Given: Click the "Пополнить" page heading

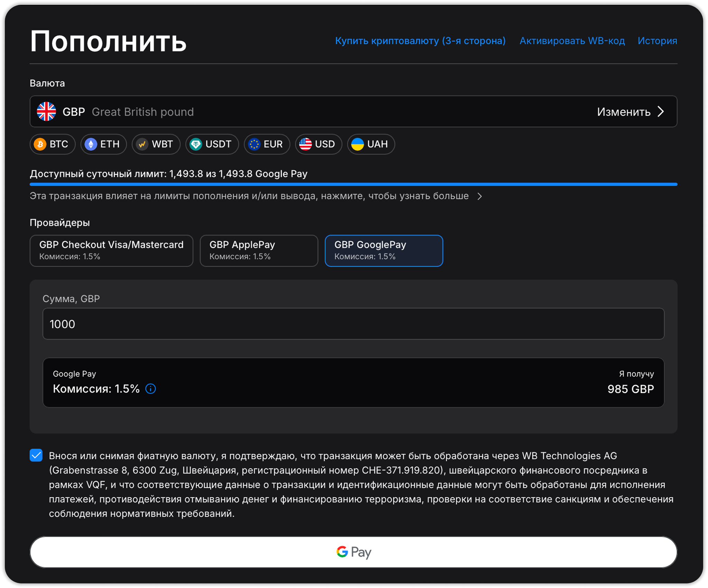Looking at the screenshot, I should [108, 42].
